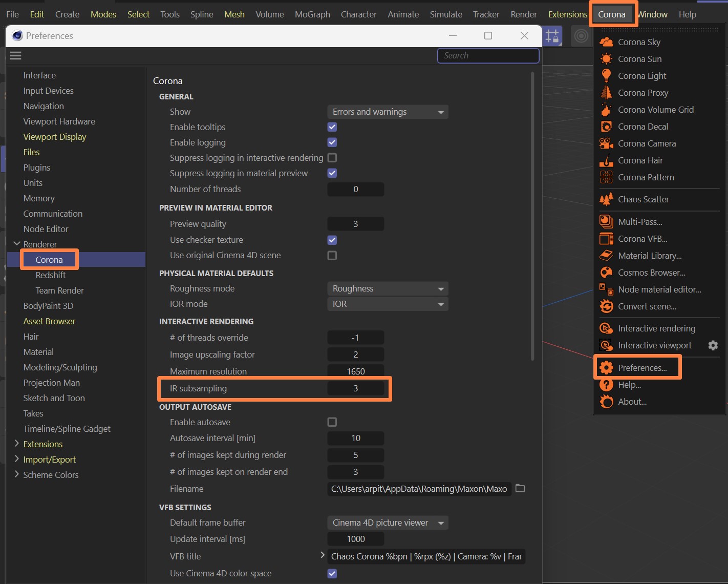Open the Roughness mode dropdown
The image size is (728, 584).
[388, 288]
